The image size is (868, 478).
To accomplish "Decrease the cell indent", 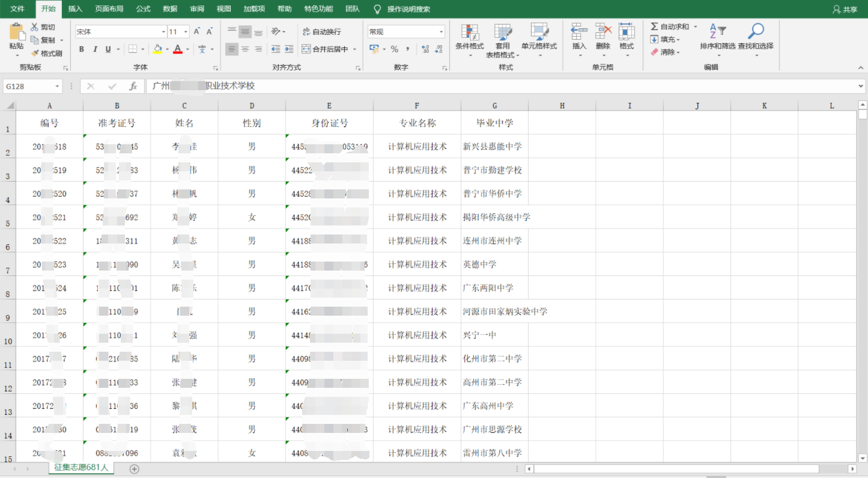I will click(x=276, y=49).
